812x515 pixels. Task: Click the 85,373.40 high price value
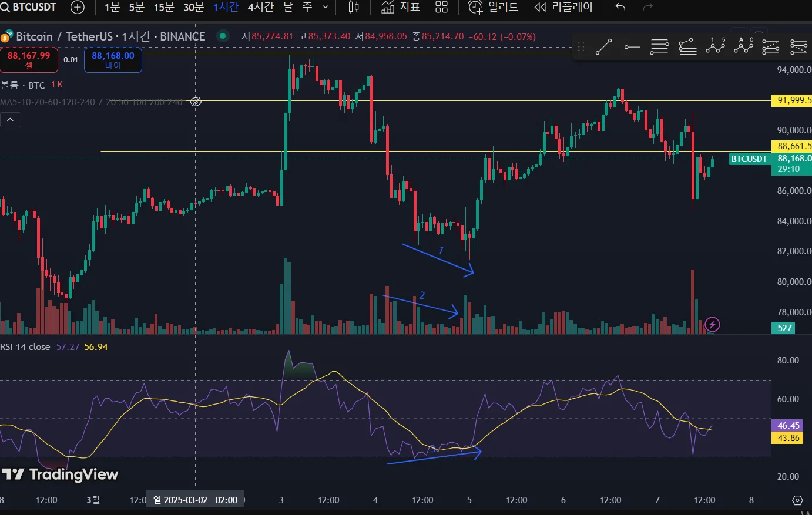point(329,36)
